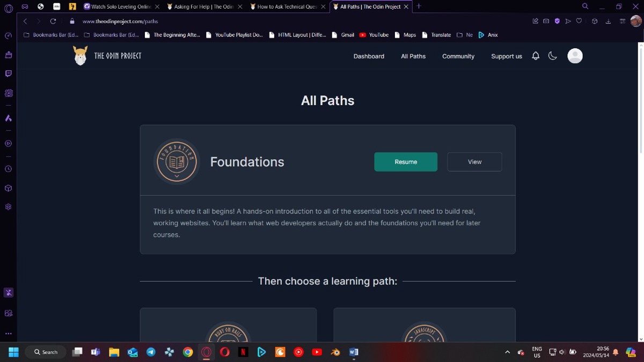
Task: Open GX Control speedometer icon in sidebar
Action: (x=8, y=36)
